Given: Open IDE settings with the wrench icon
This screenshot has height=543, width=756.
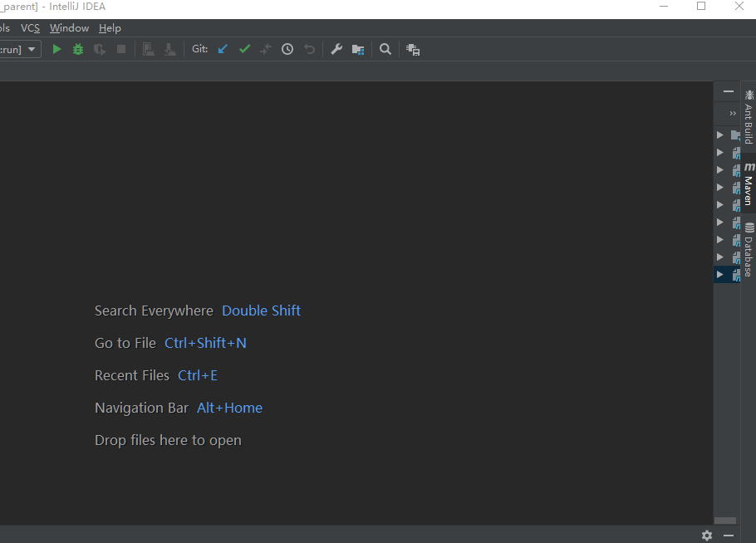Looking at the screenshot, I should tap(336, 49).
